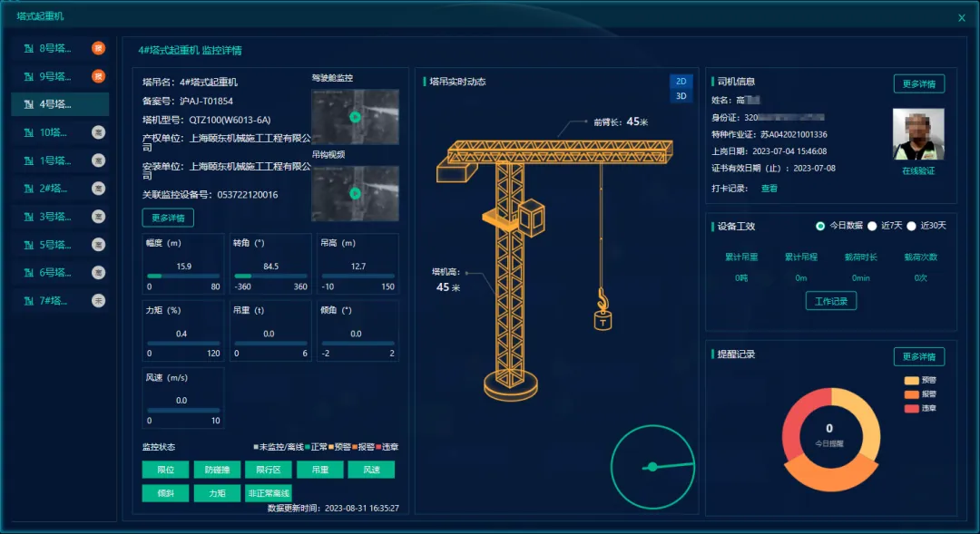This screenshot has width=980, height=534.
Task: Open 更多详情 under tower crane info
Action: [x=168, y=218]
